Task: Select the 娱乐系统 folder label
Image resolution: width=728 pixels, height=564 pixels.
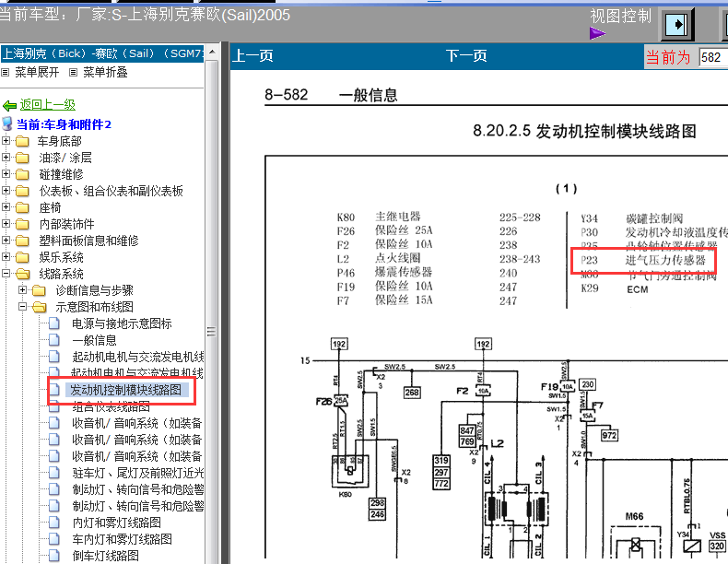Action: click(x=62, y=257)
